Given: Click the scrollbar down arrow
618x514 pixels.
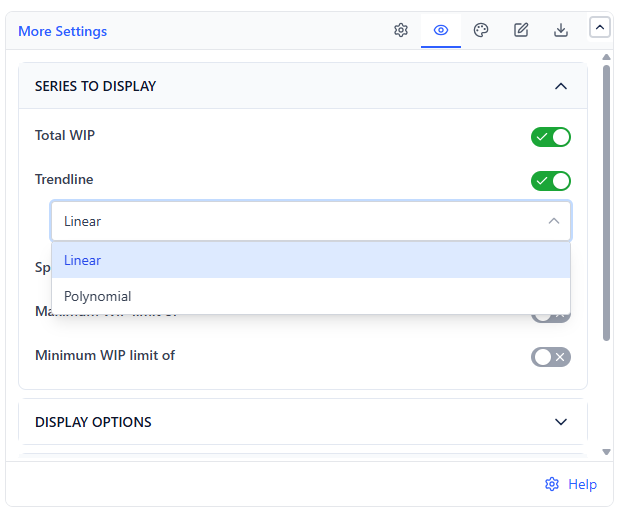Looking at the screenshot, I should [606, 452].
